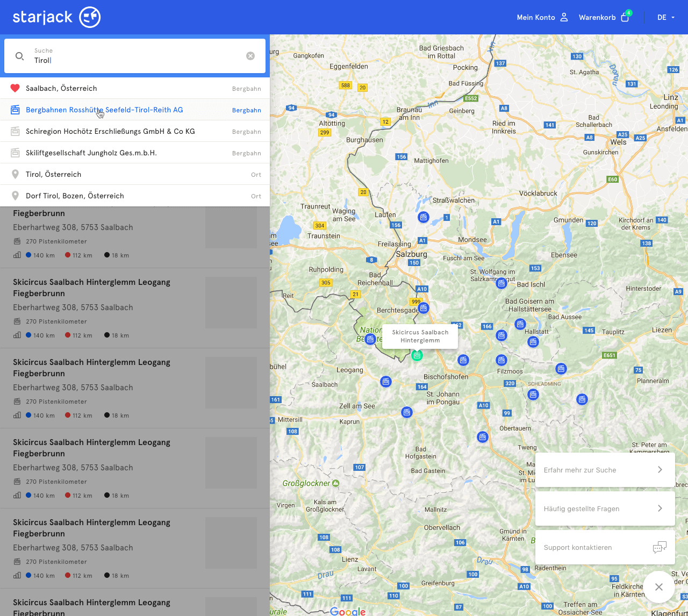The height and width of the screenshot is (616, 688).
Task: Click the chevron on Erfahr mehr zur Suche
Action: 660,470
